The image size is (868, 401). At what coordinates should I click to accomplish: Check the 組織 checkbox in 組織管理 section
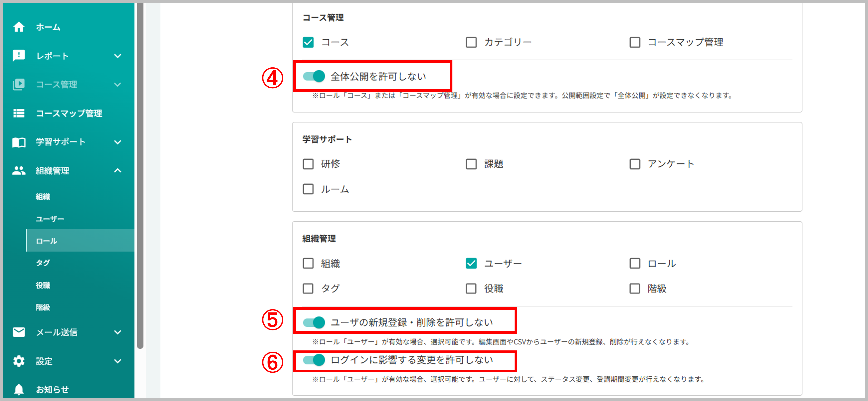point(308,263)
